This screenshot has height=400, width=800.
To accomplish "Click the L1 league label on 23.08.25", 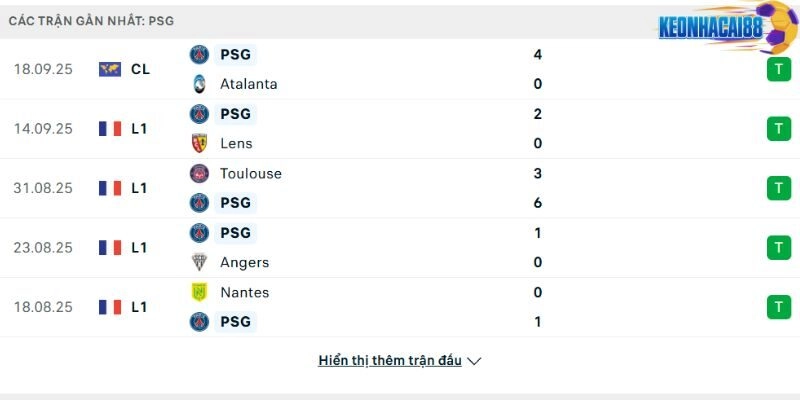I will coord(139,247).
